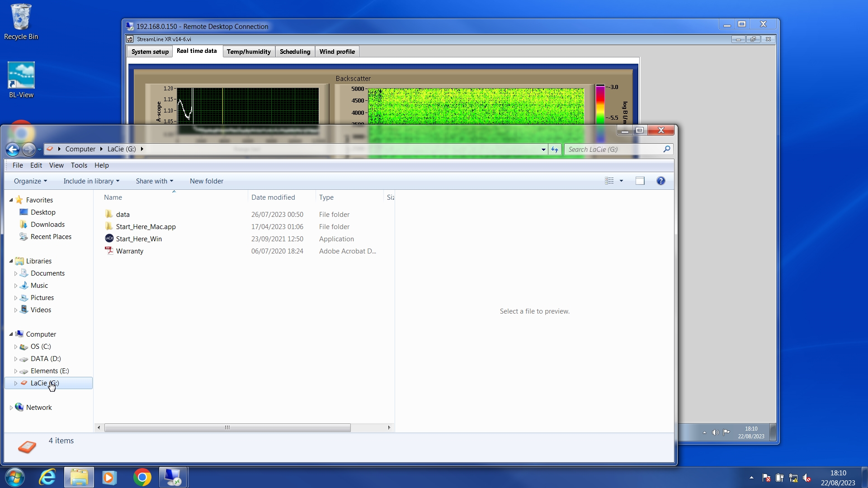
Task: Expand the change view options arrow
Action: [x=621, y=181]
